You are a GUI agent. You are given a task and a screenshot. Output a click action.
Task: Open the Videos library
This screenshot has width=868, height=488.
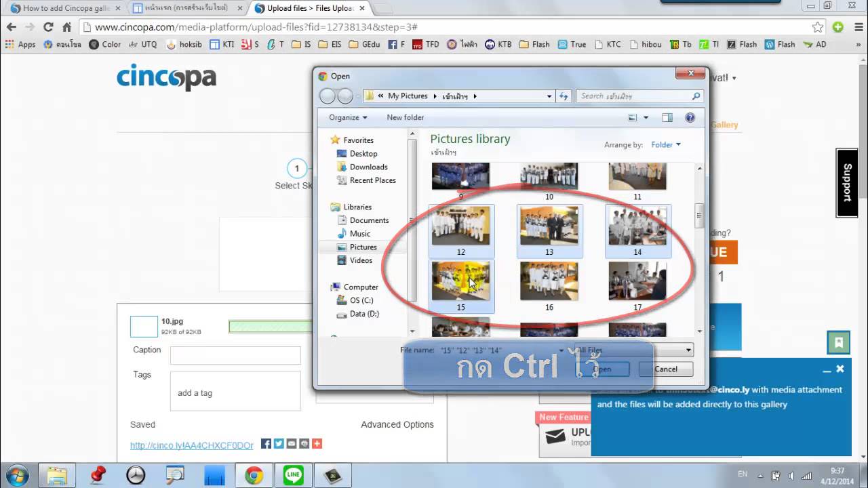361,260
